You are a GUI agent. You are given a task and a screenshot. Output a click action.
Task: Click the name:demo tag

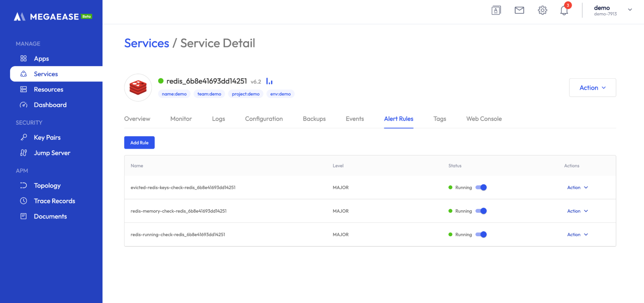(174, 94)
